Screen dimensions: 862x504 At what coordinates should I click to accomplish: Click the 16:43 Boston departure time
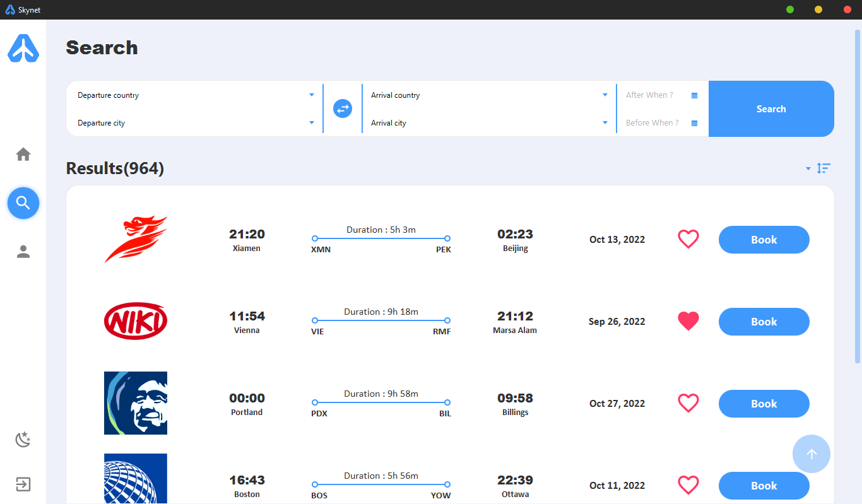pyautogui.click(x=247, y=480)
